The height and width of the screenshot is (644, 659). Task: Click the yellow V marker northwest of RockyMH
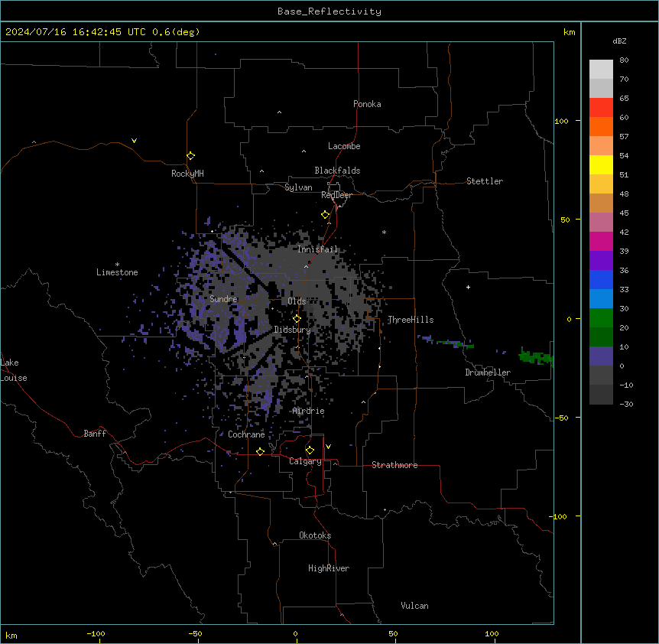pos(134,141)
